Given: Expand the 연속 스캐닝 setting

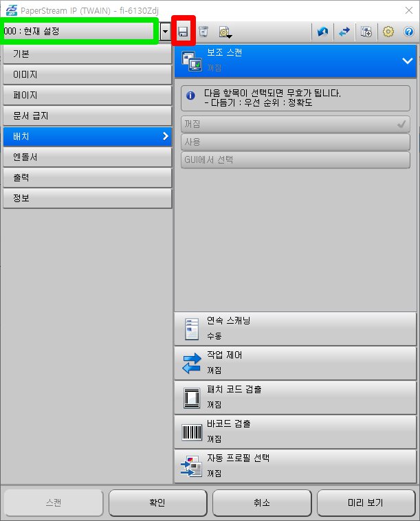Looking at the screenshot, I should (x=295, y=329).
